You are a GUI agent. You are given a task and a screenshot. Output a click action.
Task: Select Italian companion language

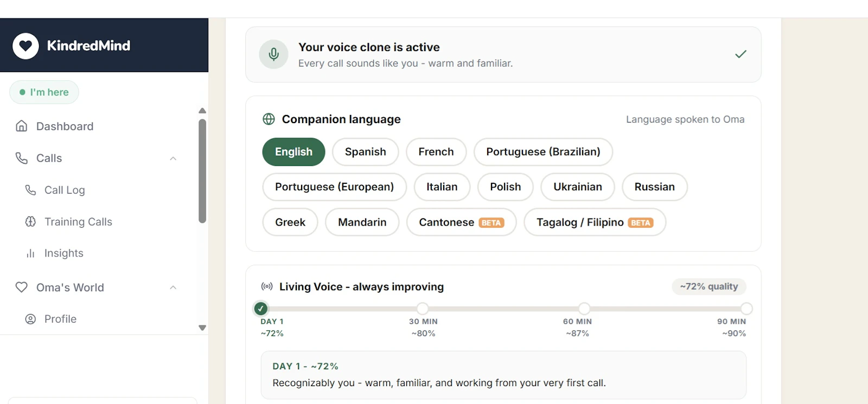(x=442, y=187)
